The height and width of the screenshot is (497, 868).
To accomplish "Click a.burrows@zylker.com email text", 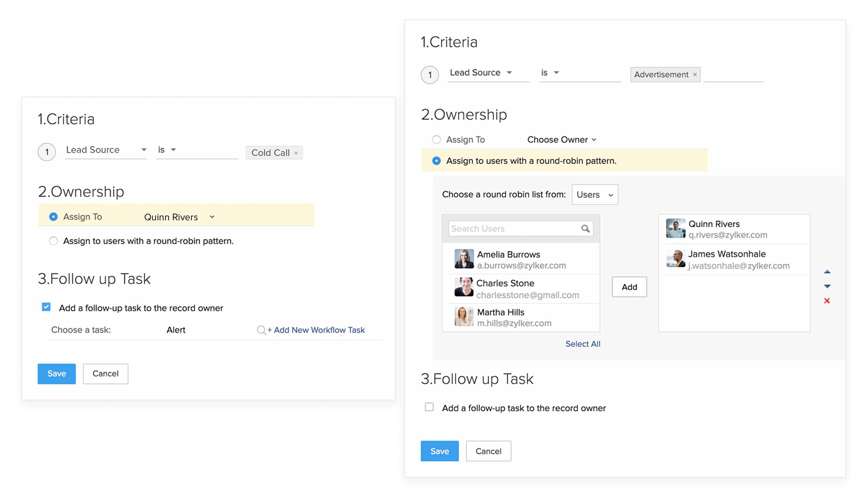I will click(x=521, y=266).
